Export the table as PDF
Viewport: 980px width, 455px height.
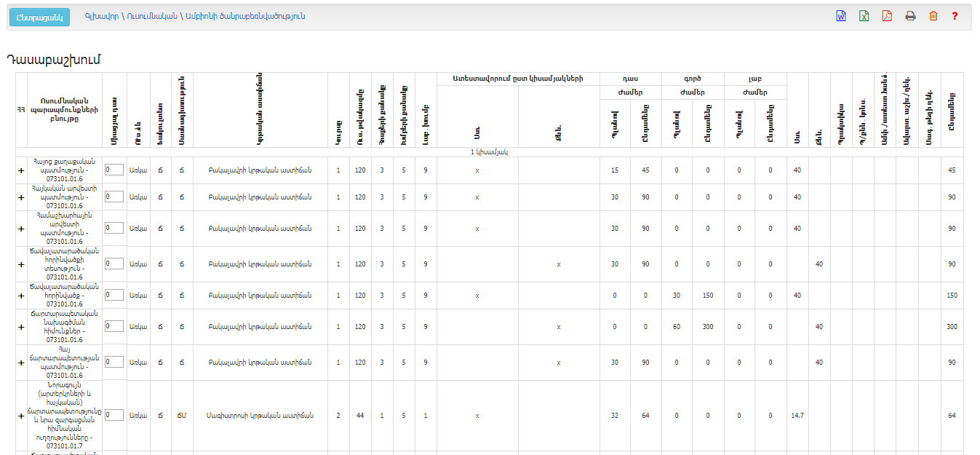(x=887, y=16)
